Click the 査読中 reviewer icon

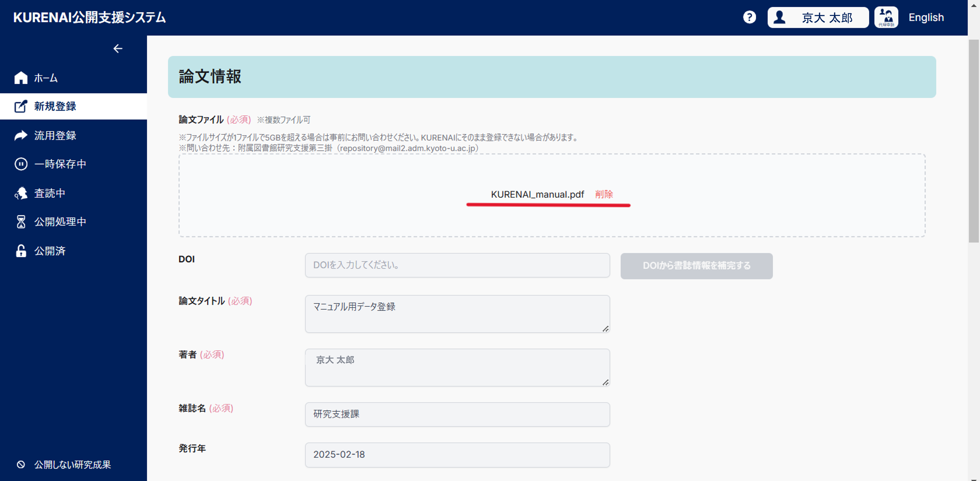[x=21, y=193]
